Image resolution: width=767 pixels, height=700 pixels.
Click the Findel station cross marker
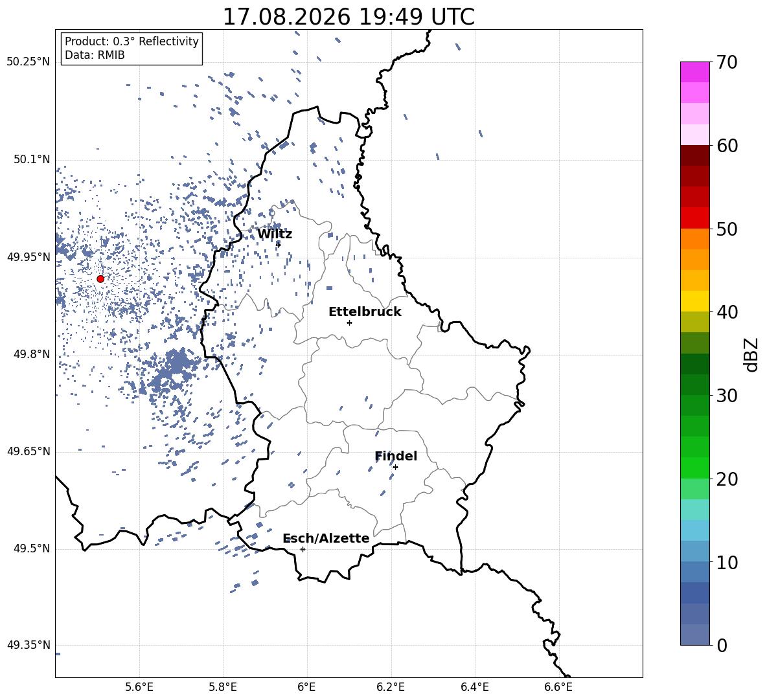pos(395,467)
